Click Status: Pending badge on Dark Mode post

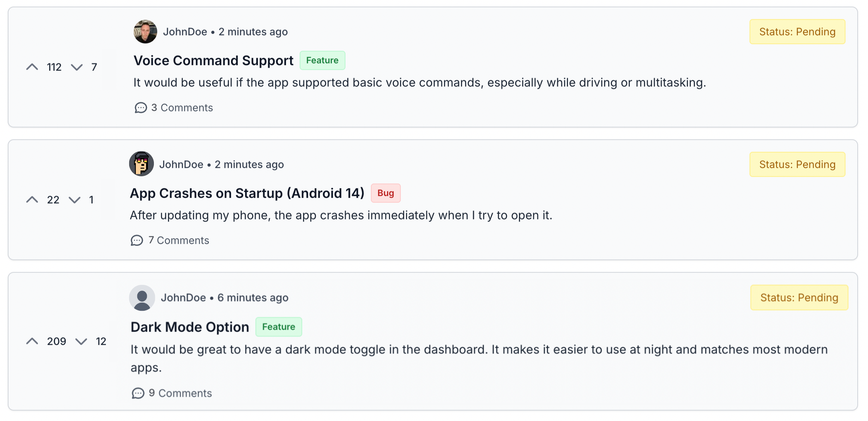tap(799, 298)
